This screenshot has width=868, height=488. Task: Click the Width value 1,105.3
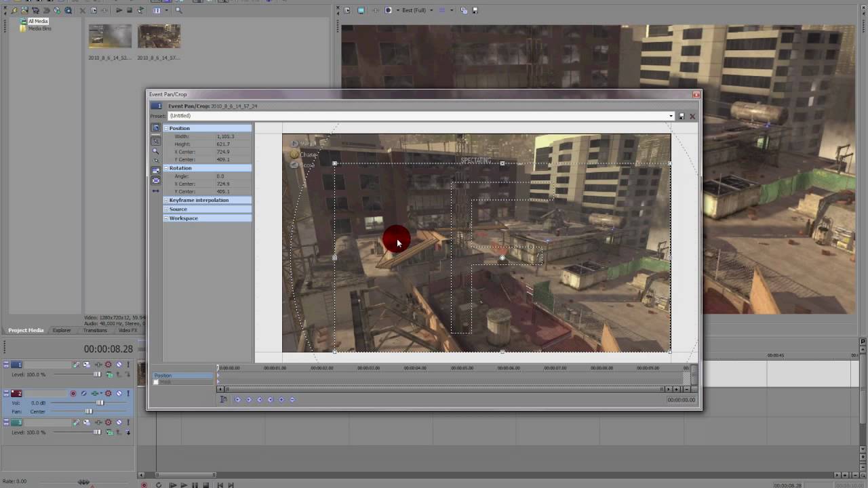click(x=225, y=136)
